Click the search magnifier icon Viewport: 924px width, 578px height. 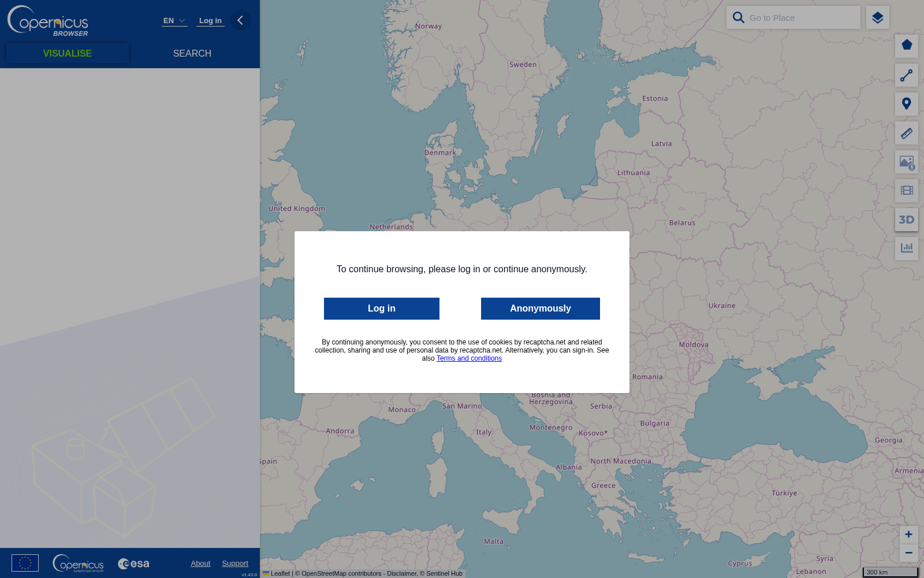point(738,17)
